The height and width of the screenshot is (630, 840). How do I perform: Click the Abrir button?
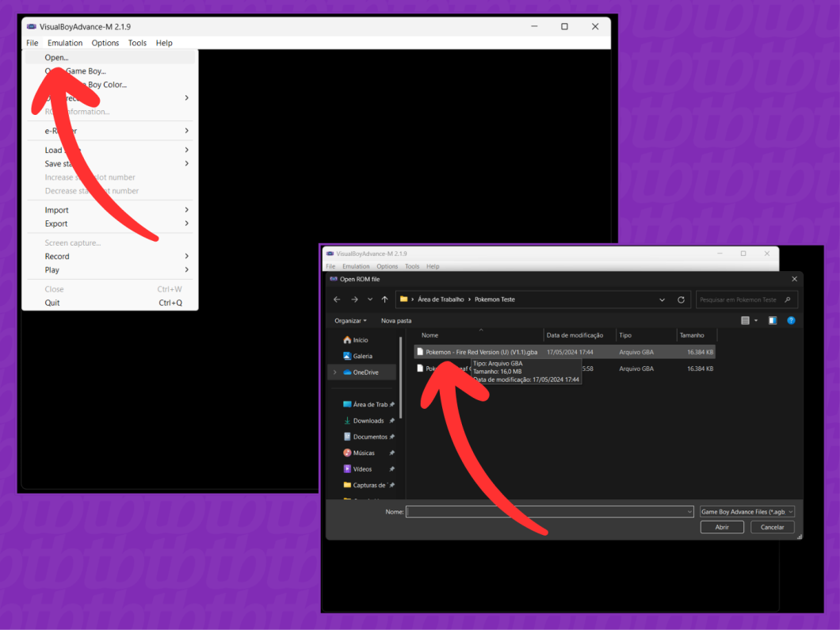(x=722, y=527)
